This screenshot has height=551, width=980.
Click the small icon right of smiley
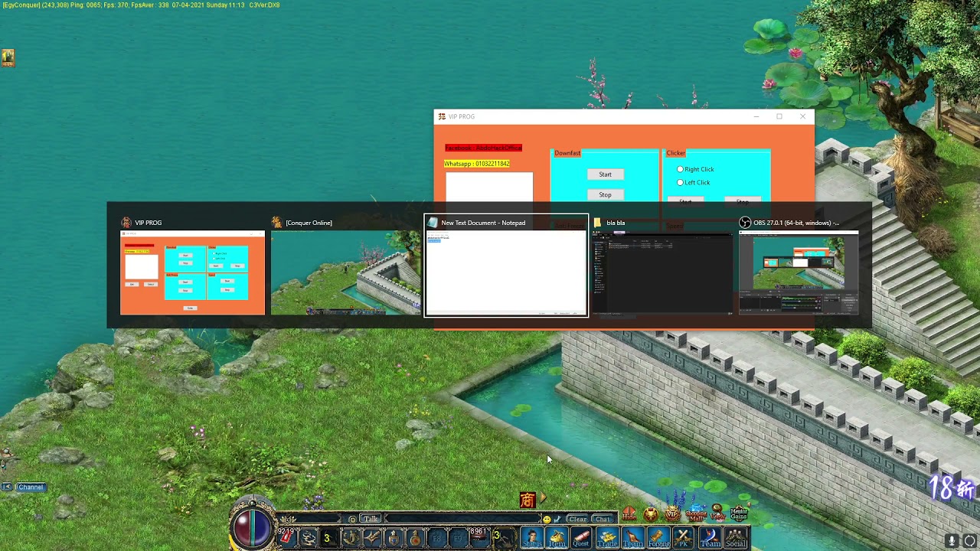click(557, 520)
